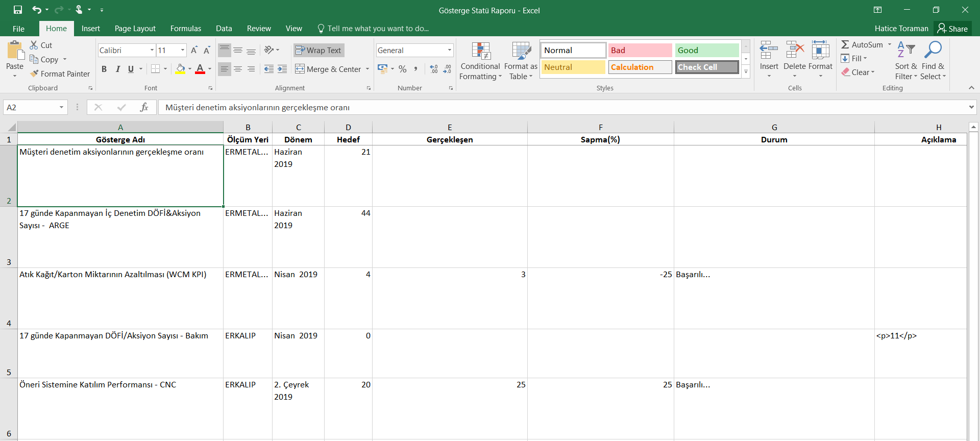
Task: Click the Increase Decimal icon
Action: point(434,69)
